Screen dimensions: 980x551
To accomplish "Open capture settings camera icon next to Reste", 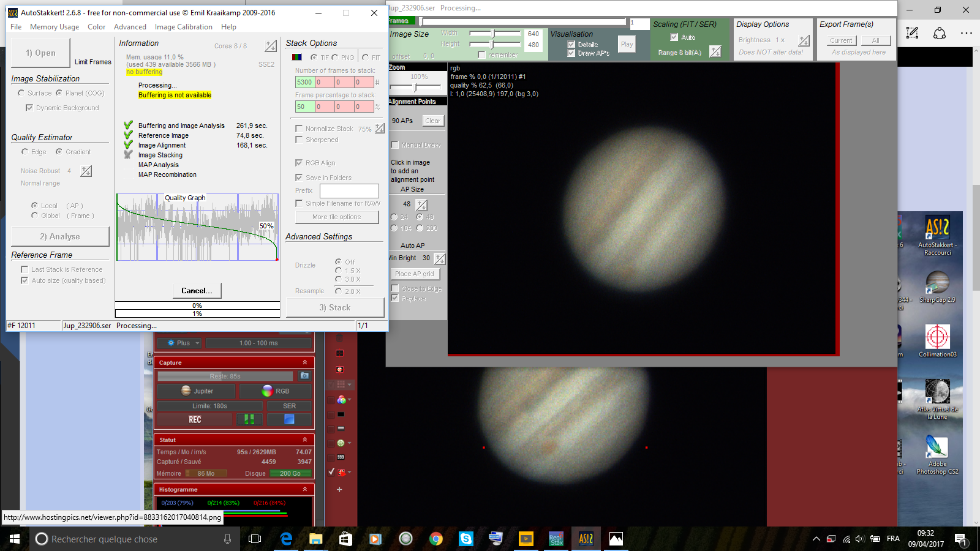I will (304, 376).
